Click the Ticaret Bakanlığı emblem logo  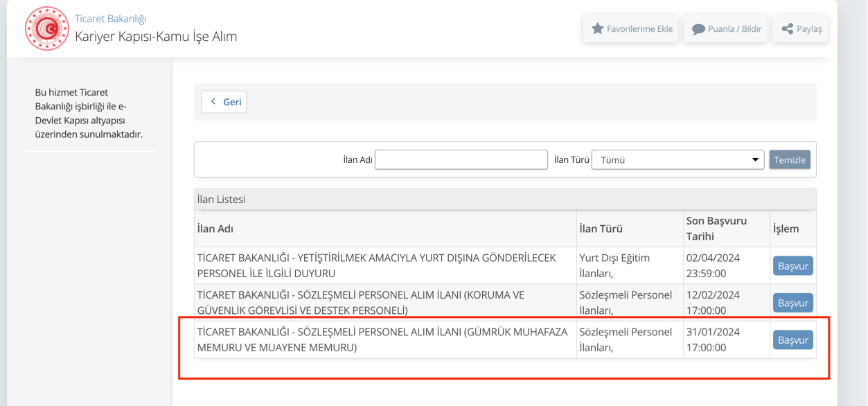[x=47, y=28]
